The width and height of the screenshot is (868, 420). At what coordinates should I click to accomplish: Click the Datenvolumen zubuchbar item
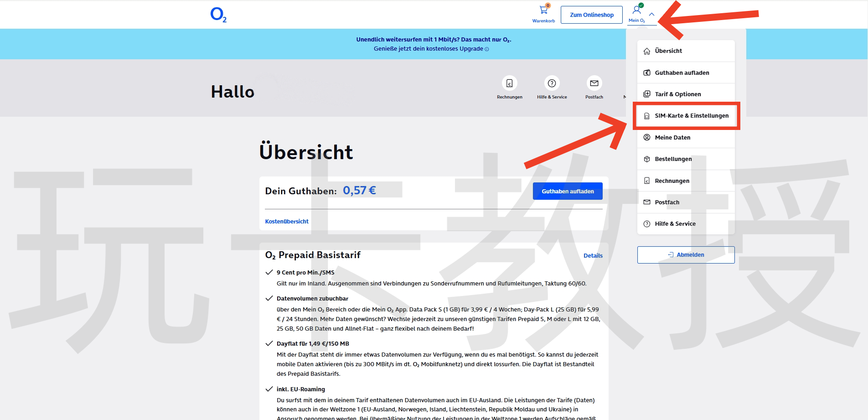click(312, 299)
